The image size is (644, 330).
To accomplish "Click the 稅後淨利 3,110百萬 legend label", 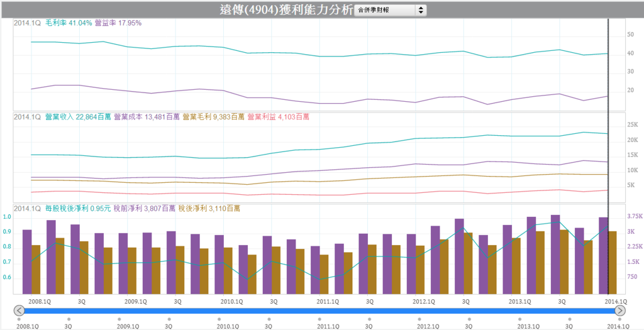I will click(x=209, y=209).
